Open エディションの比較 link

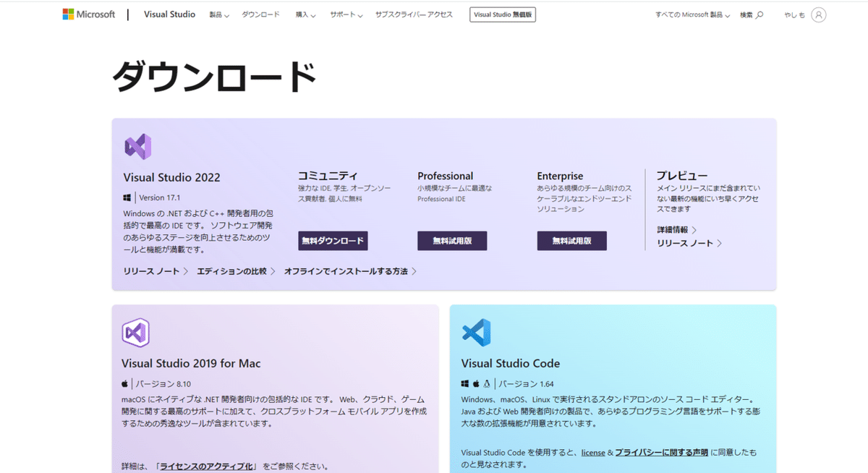click(x=237, y=271)
